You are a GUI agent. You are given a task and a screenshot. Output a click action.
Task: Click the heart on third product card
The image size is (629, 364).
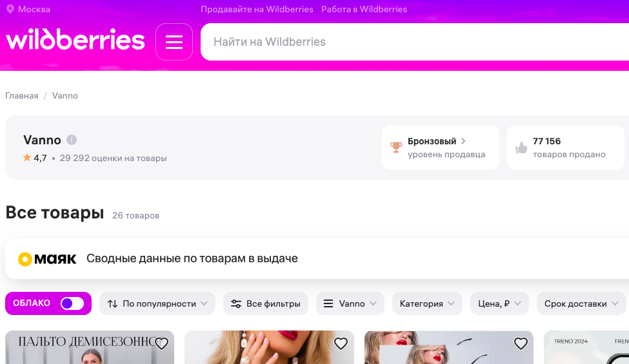[x=521, y=344]
